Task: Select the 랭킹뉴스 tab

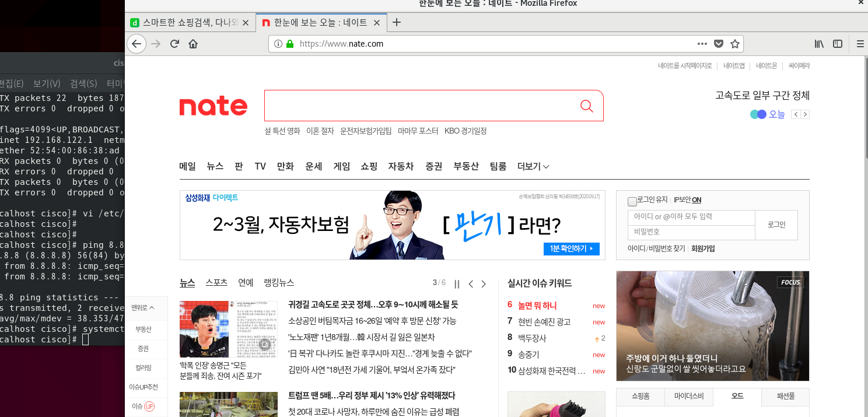Action: coord(279,283)
